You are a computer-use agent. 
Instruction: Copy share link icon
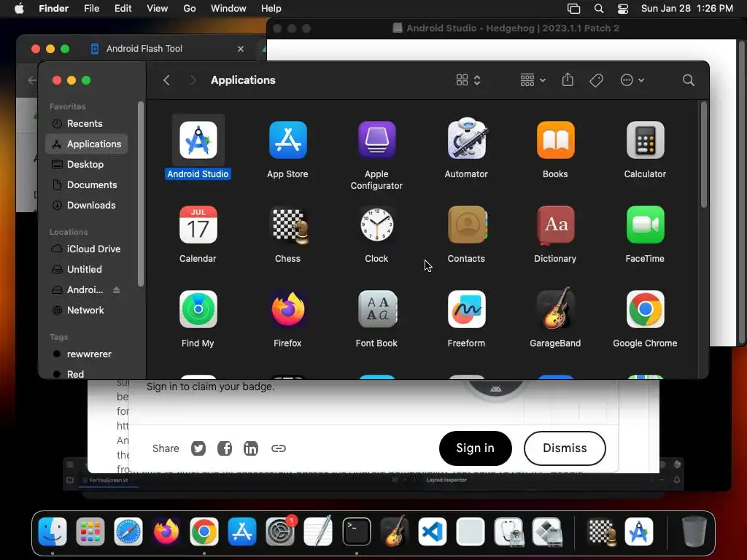(x=278, y=448)
